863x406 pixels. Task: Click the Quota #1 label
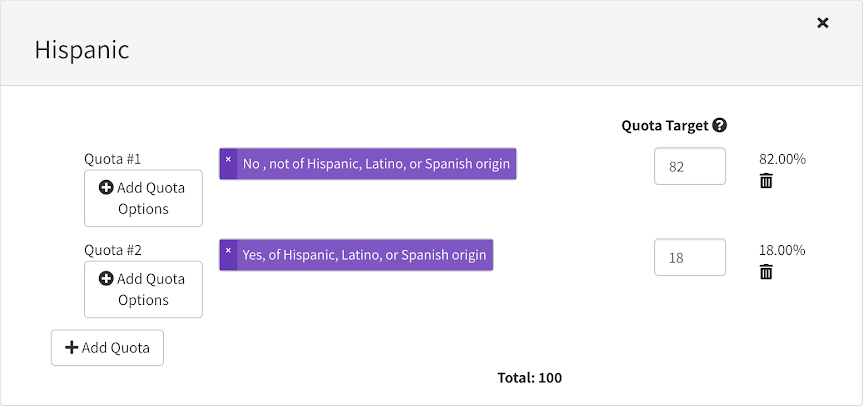coord(112,159)
